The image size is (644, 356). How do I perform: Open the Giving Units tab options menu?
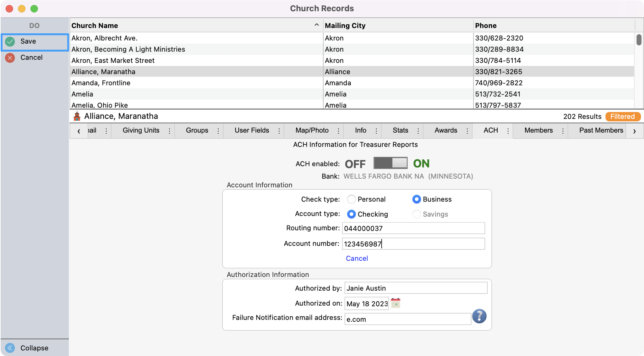tap(169, 131)
